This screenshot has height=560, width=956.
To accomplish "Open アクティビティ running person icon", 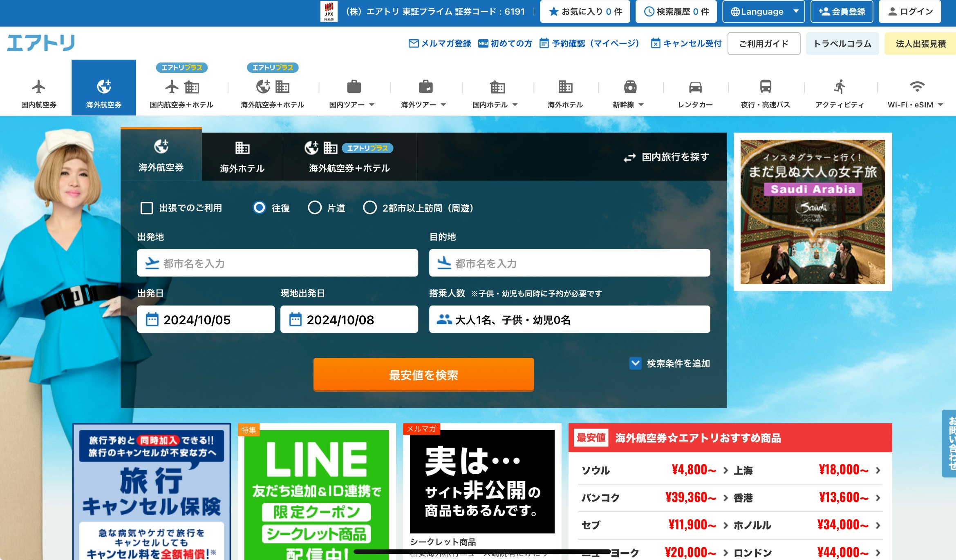I will (840, 87).
